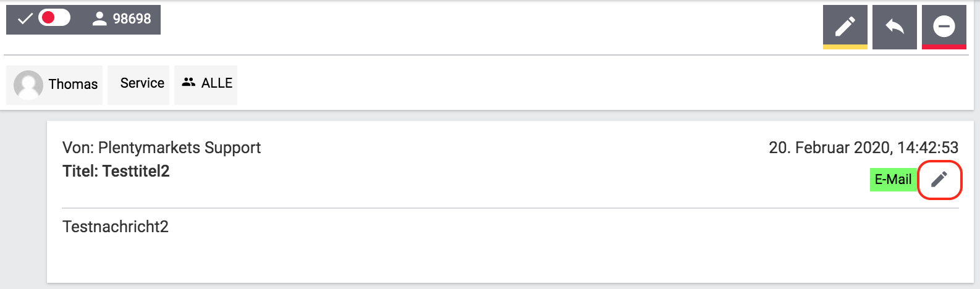Select the contact ID 98698
Screen dimensions: 980x289
click(x=132, y=19)
